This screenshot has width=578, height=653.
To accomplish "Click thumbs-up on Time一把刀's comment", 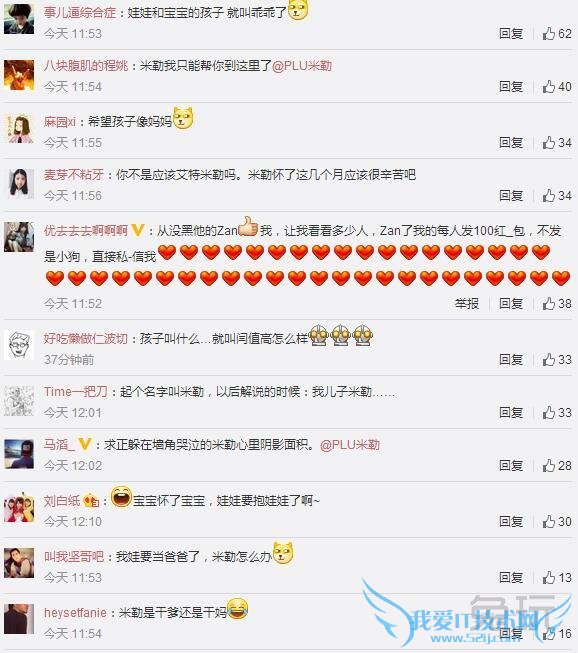I will 557,413.
